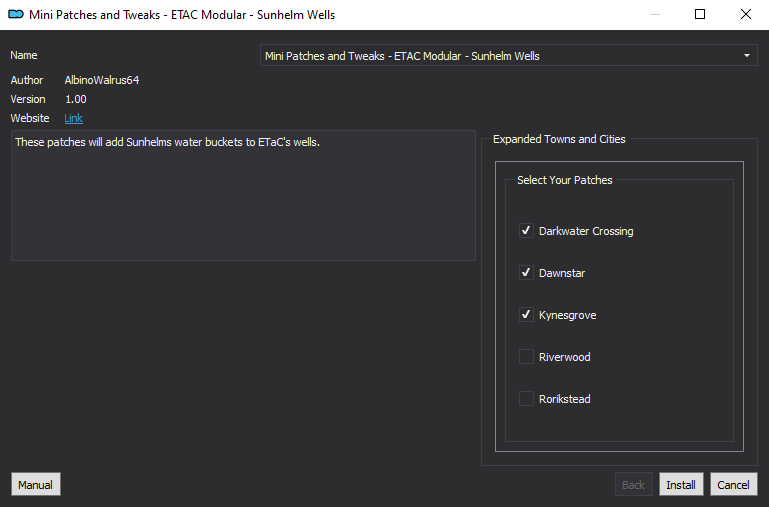
Task: Tick the Rorikstead patch checkbox
Action: tap(526, 399)
